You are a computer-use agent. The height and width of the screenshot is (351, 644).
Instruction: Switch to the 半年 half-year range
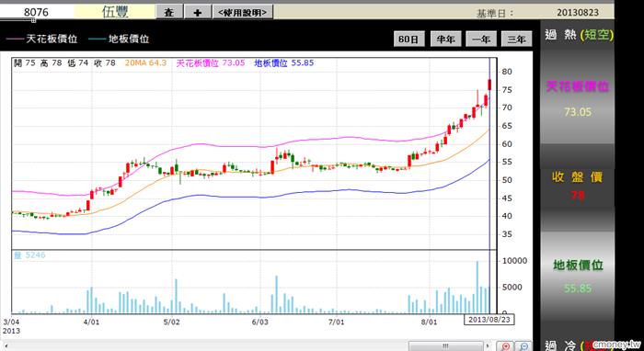445,40
